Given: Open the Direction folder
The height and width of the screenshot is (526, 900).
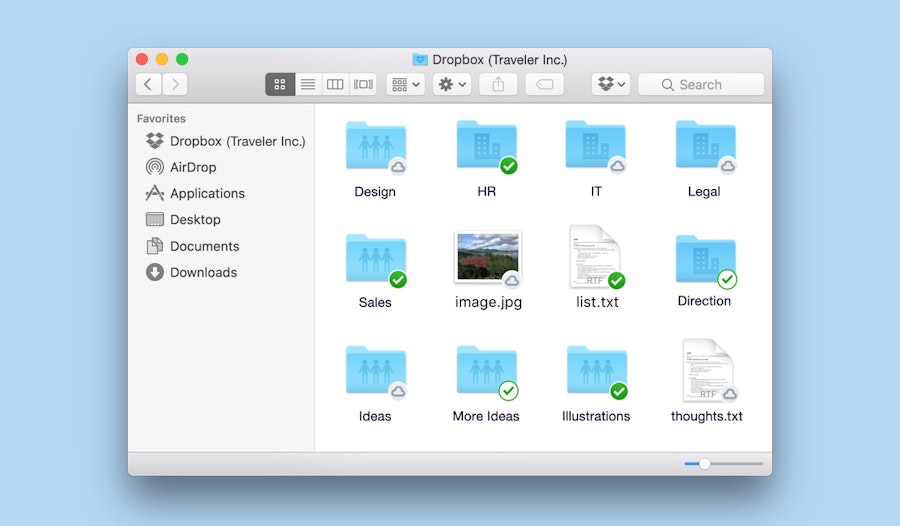Looking at the screenshot, I should pyautogui.click(x=705, y=260).
